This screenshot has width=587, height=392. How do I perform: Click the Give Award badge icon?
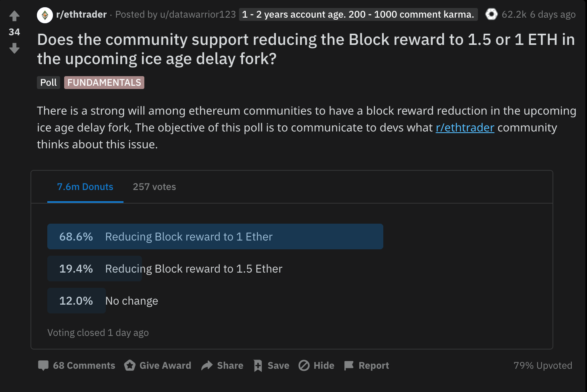tap(130, 366)
